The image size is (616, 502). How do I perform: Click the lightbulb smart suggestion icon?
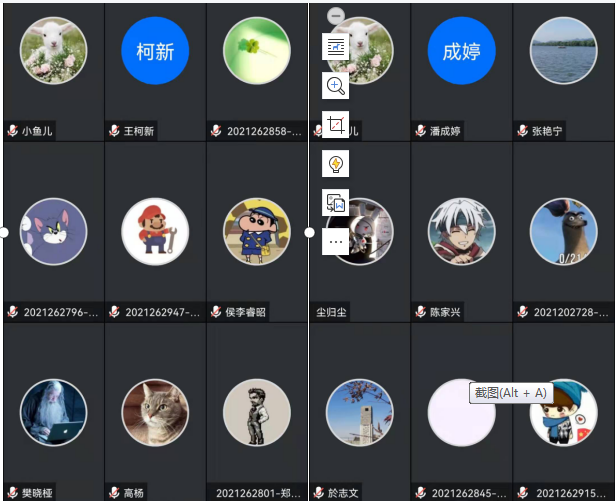pyautogui.click(x=336, y=163)
